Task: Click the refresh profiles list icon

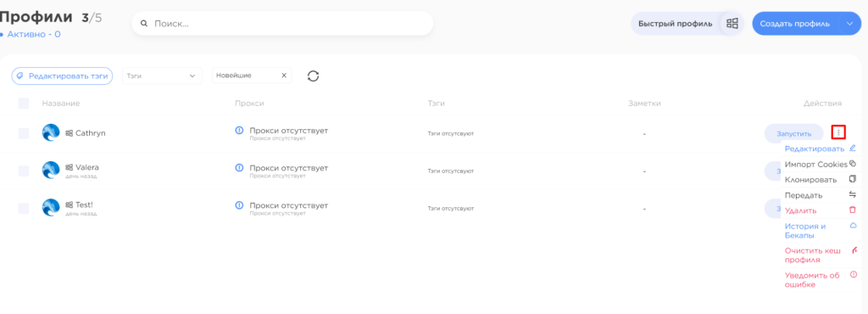Action: click(x=314, y=76)
